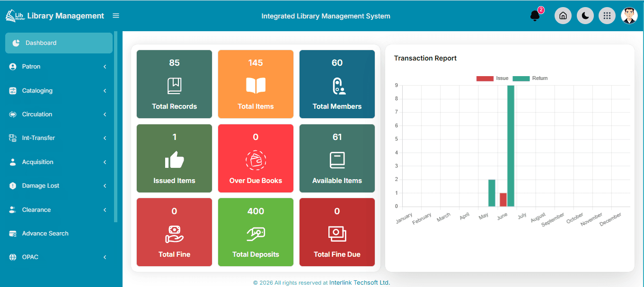Click the Over Due Books wallet icon

point(256,160)
